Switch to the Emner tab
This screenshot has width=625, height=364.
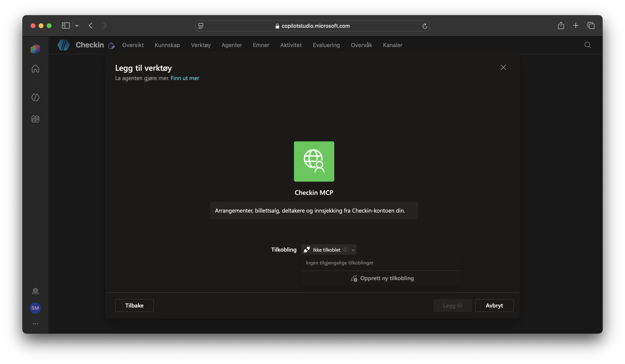261,45
